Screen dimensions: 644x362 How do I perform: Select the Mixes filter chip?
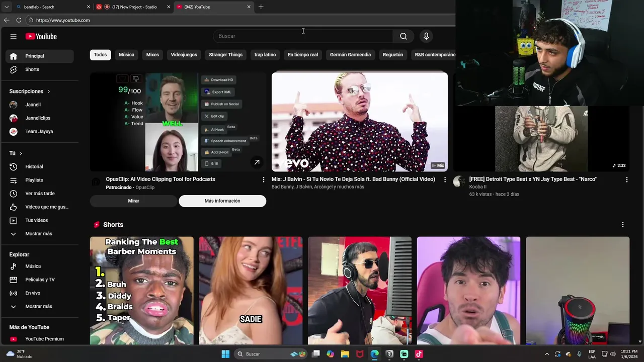click(x=152, y=55)
